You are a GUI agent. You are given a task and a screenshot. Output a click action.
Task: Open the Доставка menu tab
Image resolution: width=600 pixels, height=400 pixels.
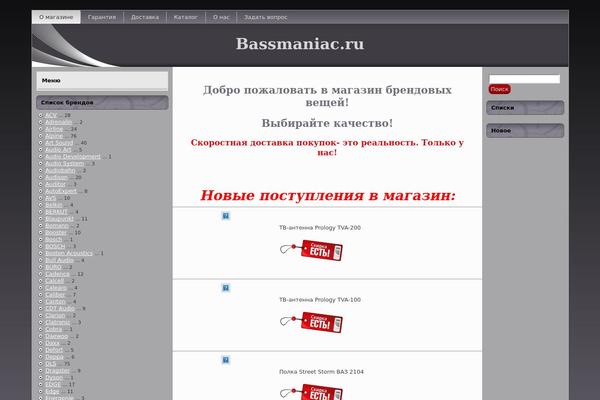point(144,17)
